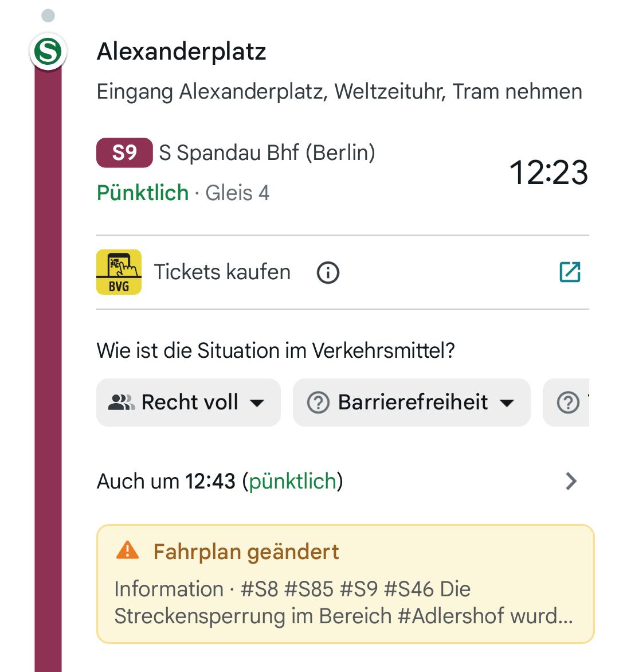Tap the crowd people icon on Recht voll

121,403
